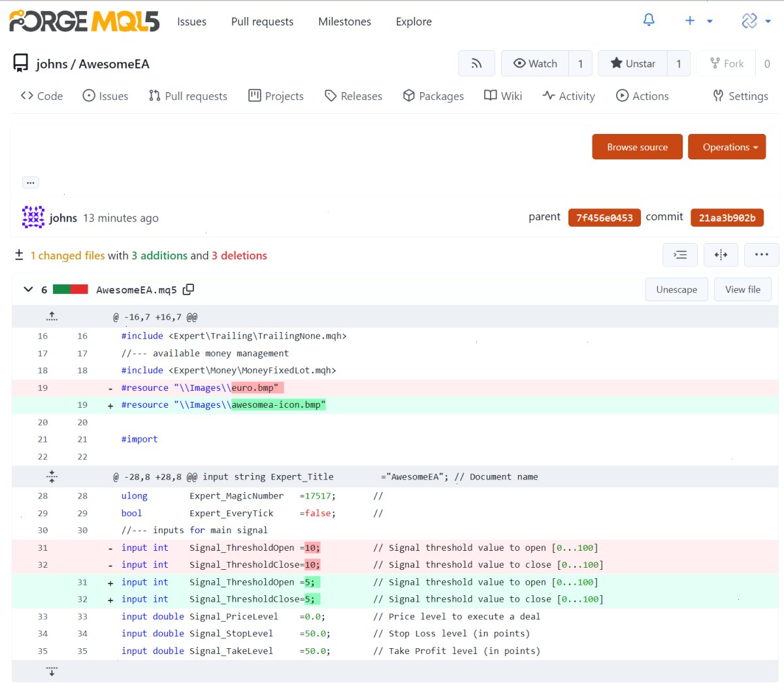Toggle the file tree view
The height and width of the screenshot is (690, 784).
click(x=680, y=255)
